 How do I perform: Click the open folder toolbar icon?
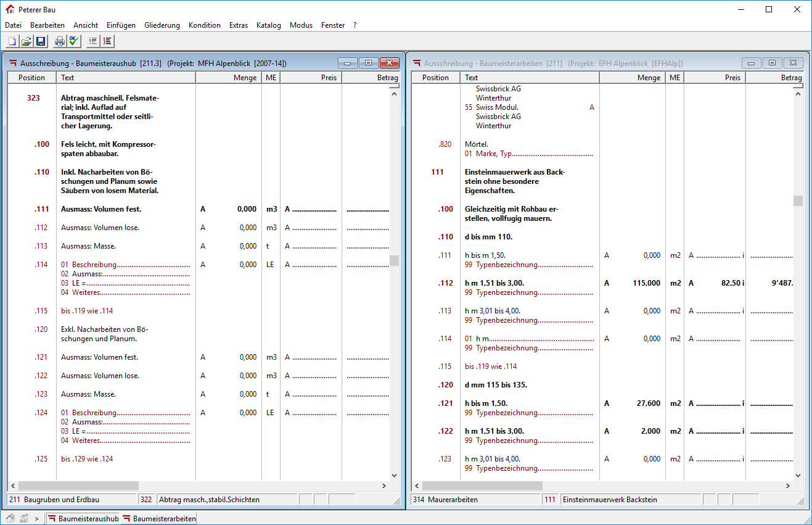click(26, 41)
